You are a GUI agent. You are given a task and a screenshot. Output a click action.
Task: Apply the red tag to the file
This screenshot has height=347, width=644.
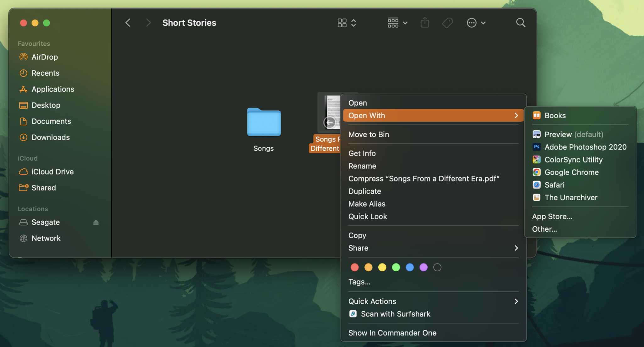(354, 267)
